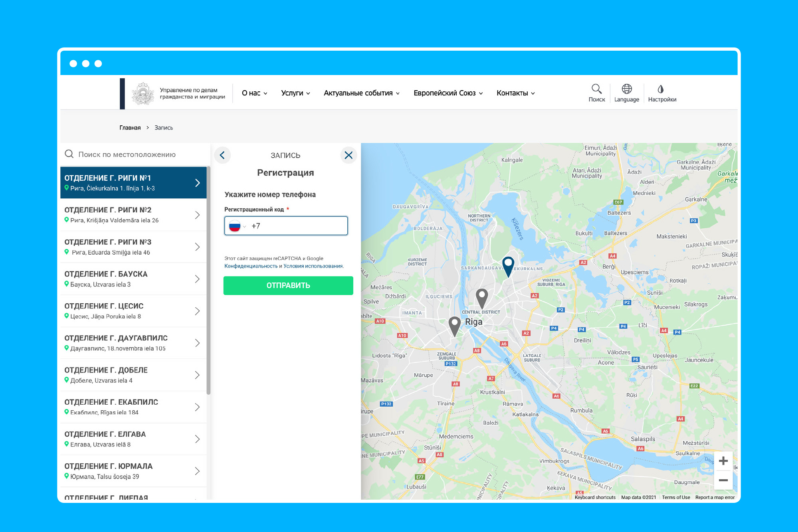Click the phone number input field
The width and height of the screenshot is (798, 532).
(299, 226)
